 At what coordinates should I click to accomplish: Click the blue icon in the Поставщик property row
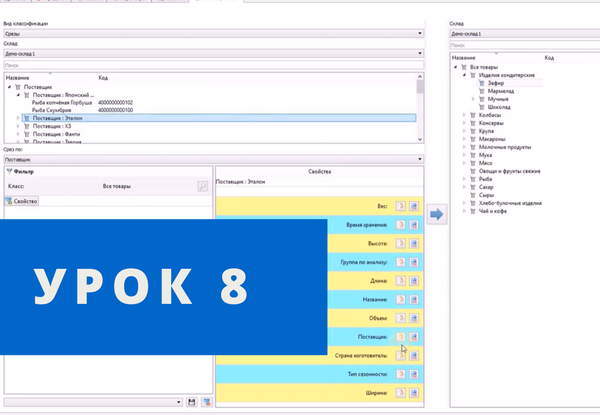[414, 337]
